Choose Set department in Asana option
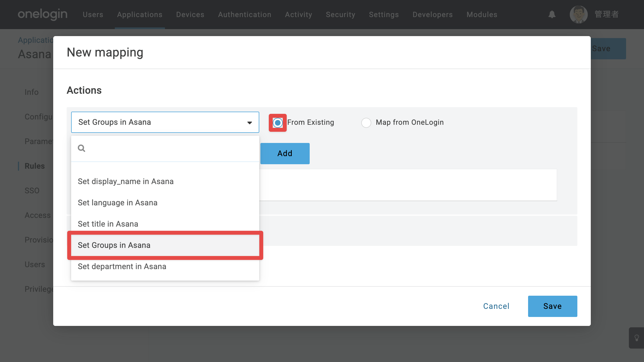Image resolution: width=644 pixels, height=362 pixels. (165, 266)
